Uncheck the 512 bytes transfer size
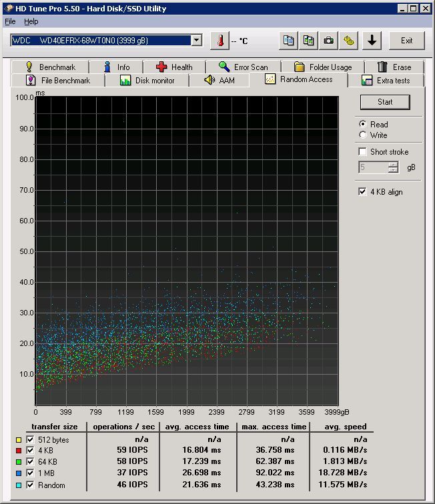 click(30, 440)
